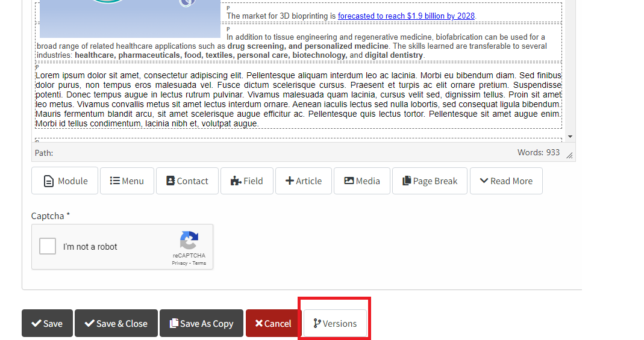Click Save & Close

click(x=116, y=323)
